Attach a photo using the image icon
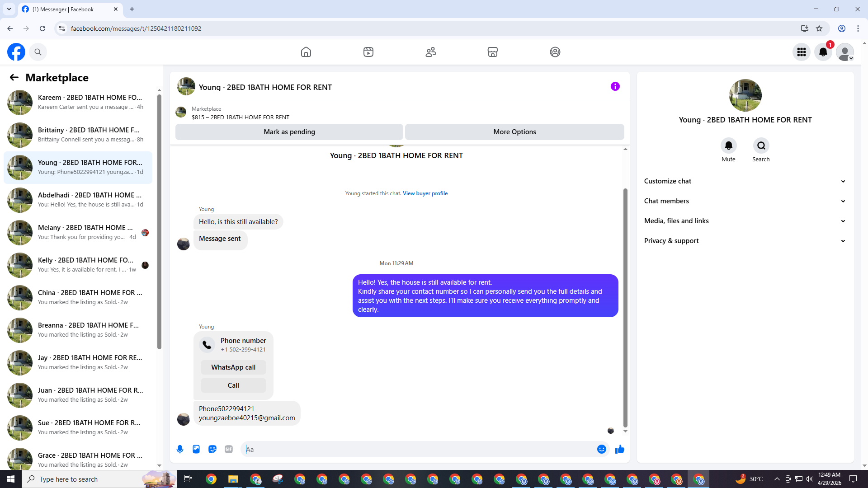 tap(196, 449)
